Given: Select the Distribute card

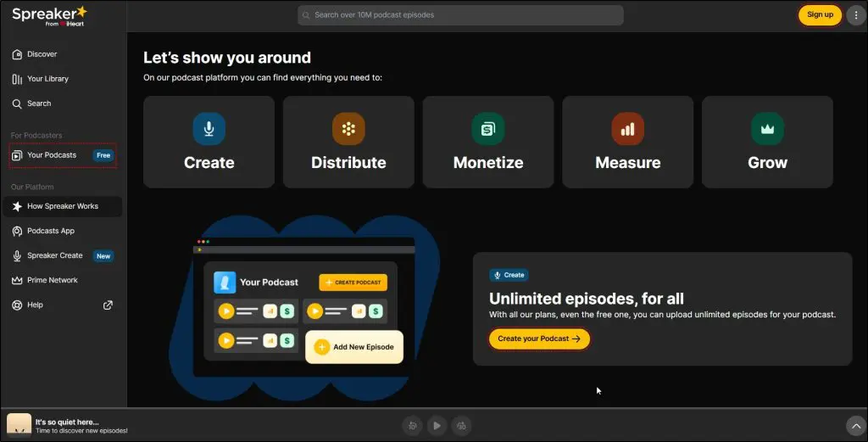Looking at the screenshot, I should coord(348,143).
